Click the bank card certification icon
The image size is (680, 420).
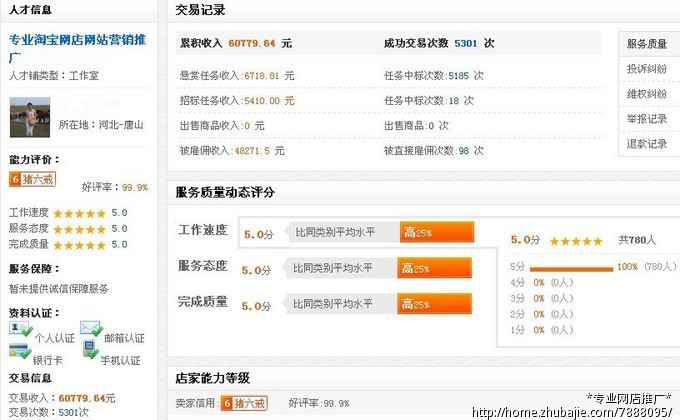(20, 351)
